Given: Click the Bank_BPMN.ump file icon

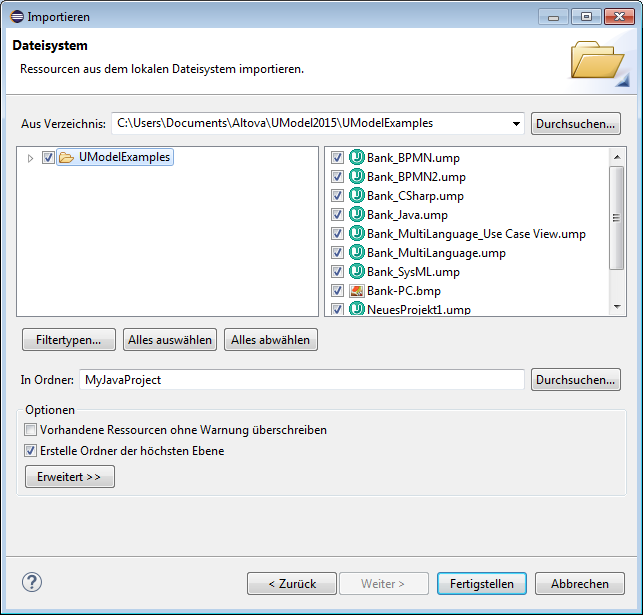Looking at the screenshot, I should coord(356,158).
